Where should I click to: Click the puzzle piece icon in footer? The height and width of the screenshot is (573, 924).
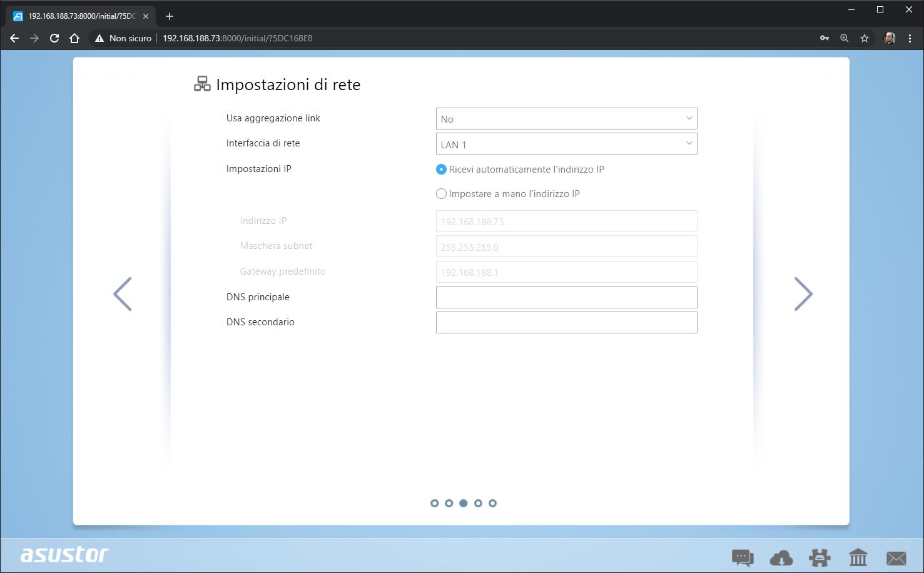(x=820, y=557)
